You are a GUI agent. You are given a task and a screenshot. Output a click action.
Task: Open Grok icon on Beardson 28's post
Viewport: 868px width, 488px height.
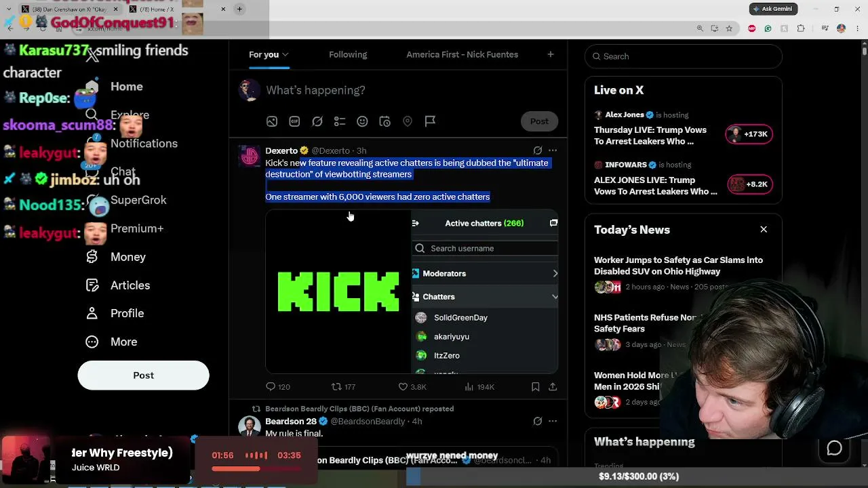538,422
